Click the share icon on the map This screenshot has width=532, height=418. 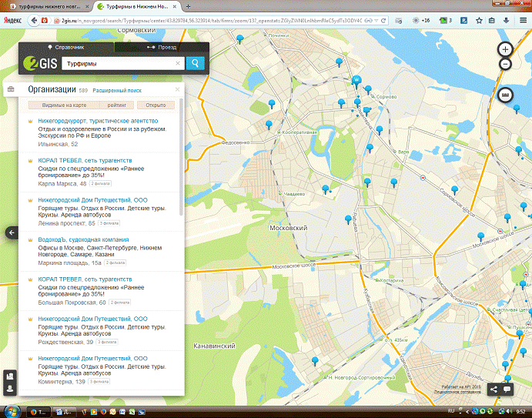[494, 389]
